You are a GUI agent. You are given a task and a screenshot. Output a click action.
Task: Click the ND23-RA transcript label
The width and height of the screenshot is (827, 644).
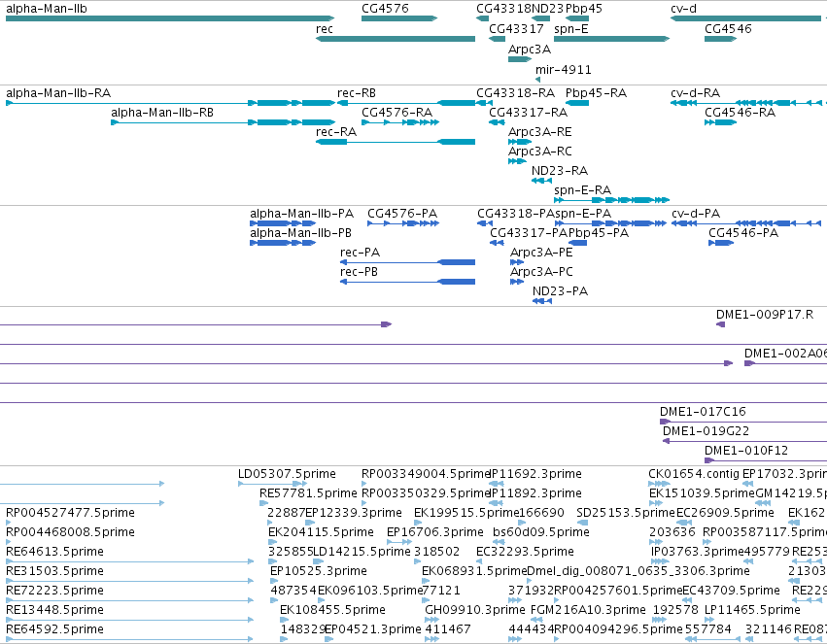[x=560, y=171]
